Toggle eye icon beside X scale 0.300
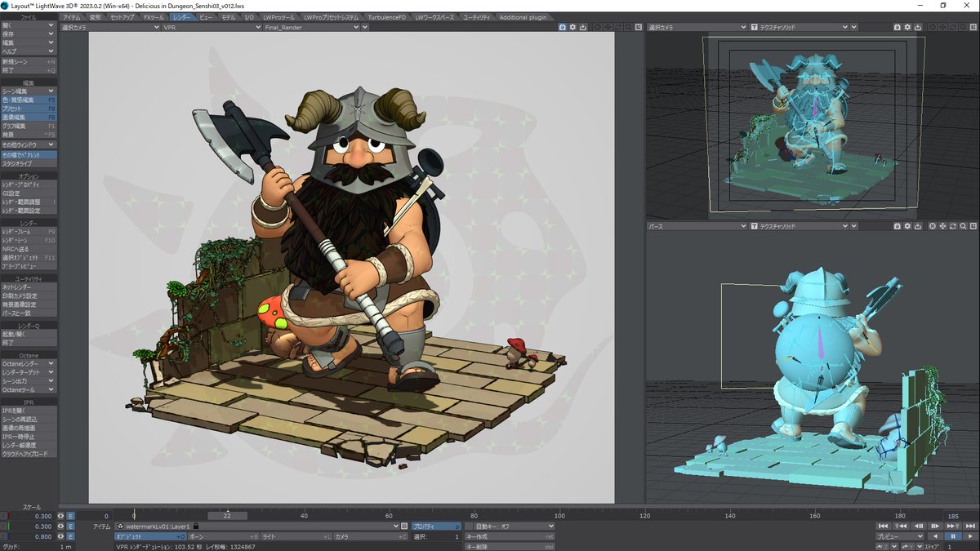The height and width of the screenshot is (551, 980). click(x=60, y=516)
